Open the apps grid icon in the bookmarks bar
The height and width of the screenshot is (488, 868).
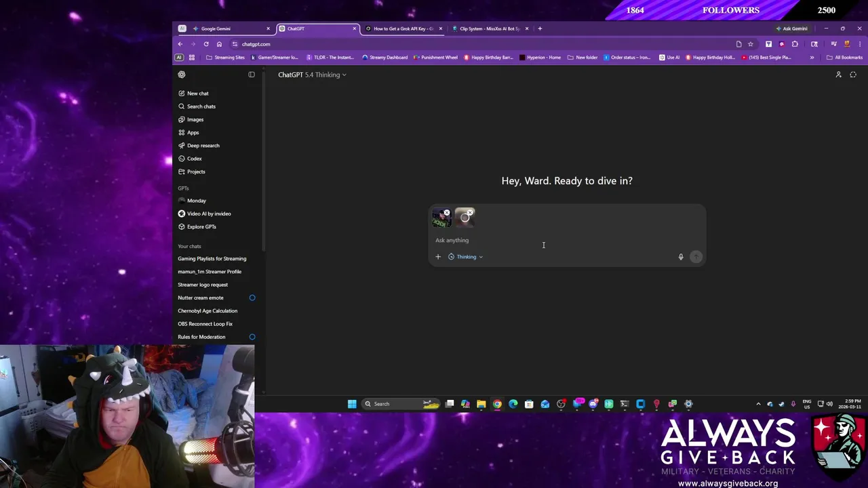(192, 58)
